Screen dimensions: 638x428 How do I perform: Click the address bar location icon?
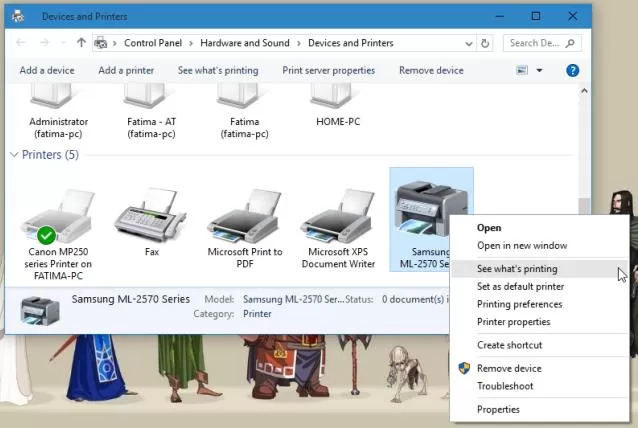pyautogui.click(x=101, y=43)
